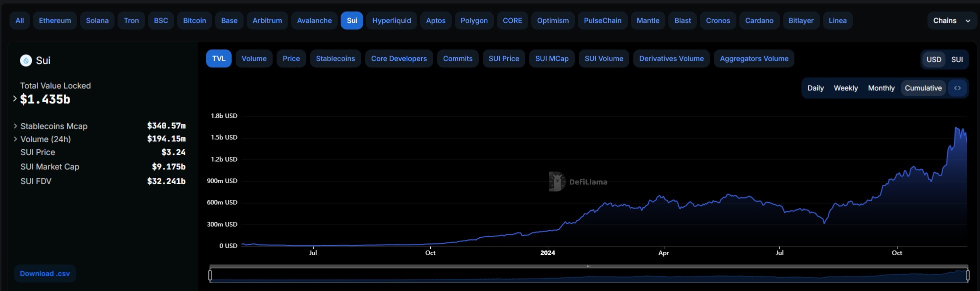Open the Chains dropdown menu
Image resolution: width=980 pixels, height=291 pixels.
[x=951, y=20]
